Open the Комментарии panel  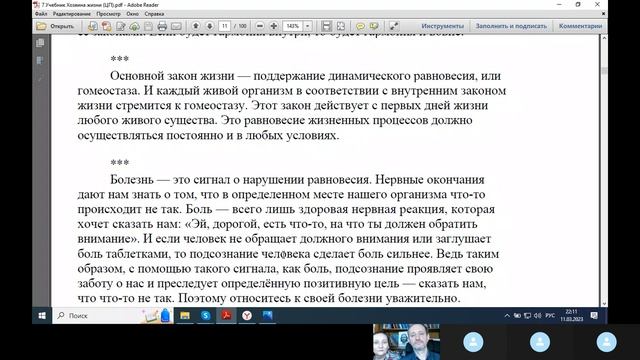[x=580, y=26]
